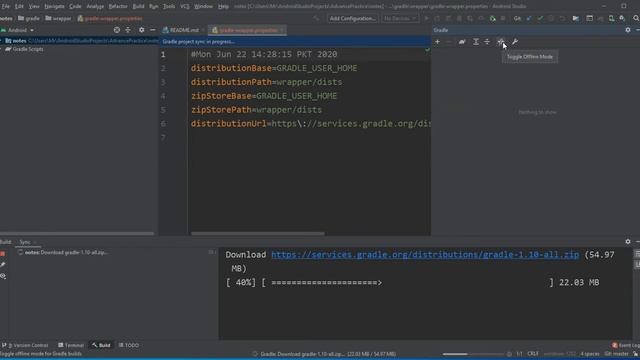The width and height of the screenshot is (640, 360).
Task: Expand Gradle Scripts tree node
Action: [2, 49]
